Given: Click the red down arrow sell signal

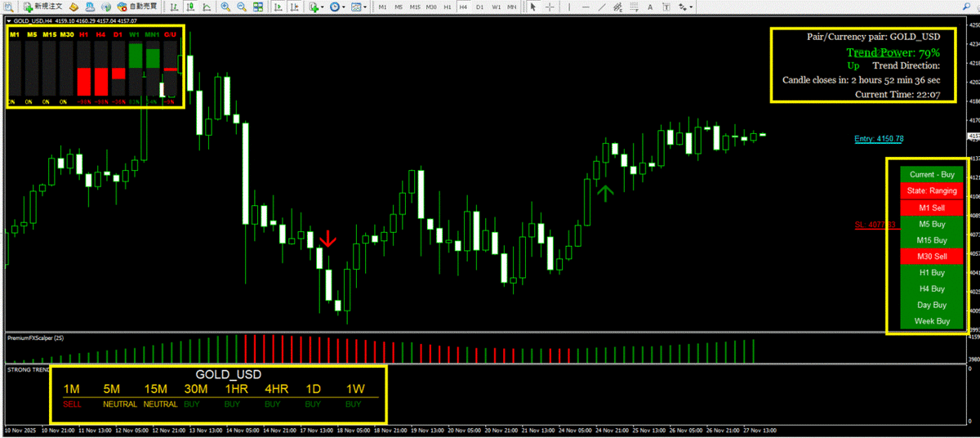Looking at the screenshot, I should (x=327, y=239).
